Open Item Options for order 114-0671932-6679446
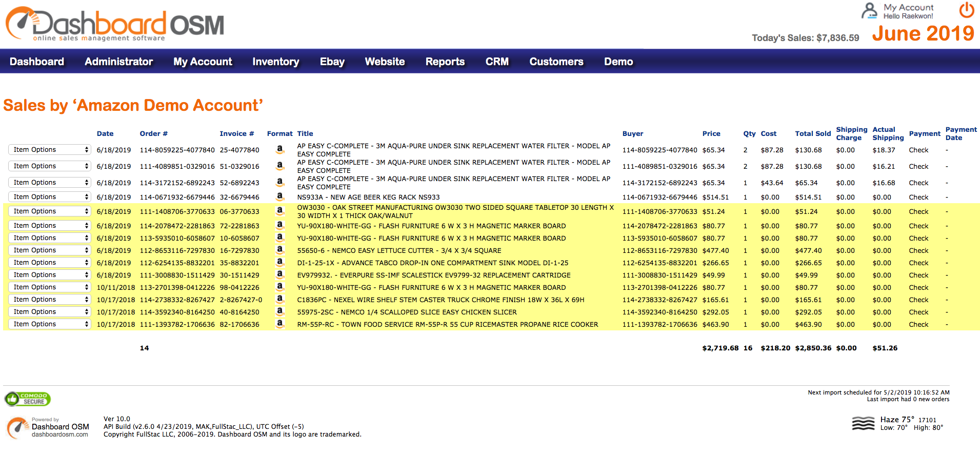Image resolution: width=980 pixels, height=453 pixels. point(50,197)
